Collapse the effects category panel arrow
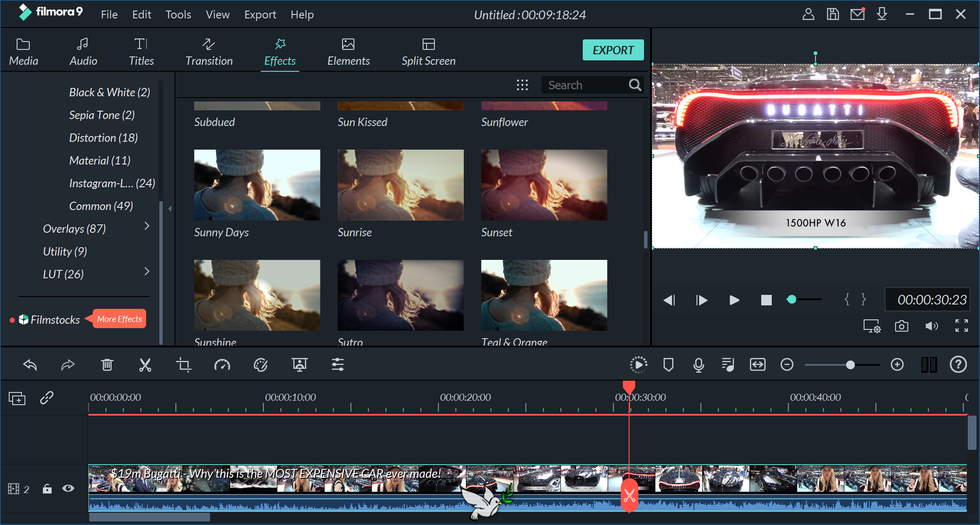The image size is (980, 525). 170,209
